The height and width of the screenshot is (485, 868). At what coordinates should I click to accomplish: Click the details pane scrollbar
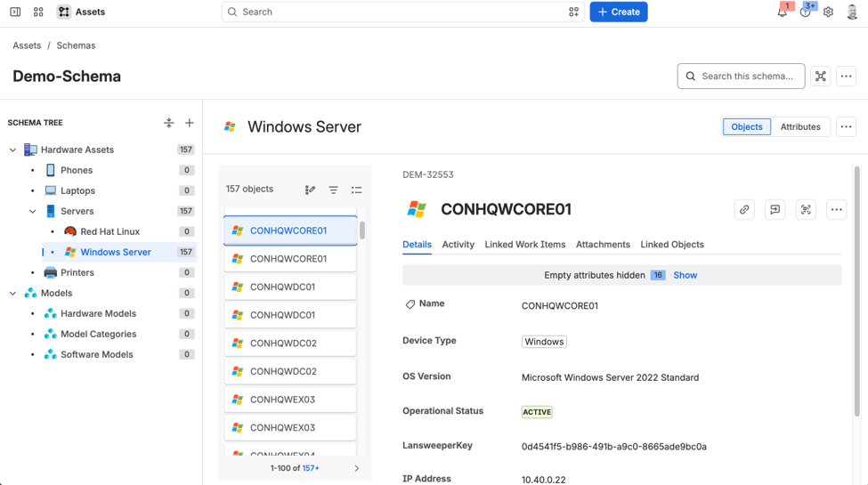pos(857,291)
